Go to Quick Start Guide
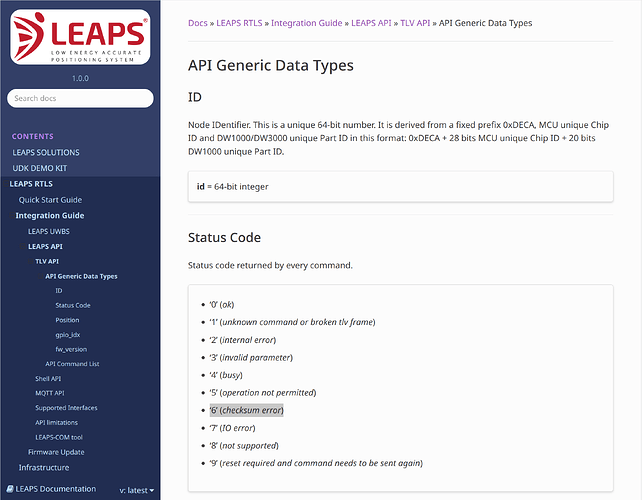The width and height of the screenshot is (642, 500). point(50,199)
